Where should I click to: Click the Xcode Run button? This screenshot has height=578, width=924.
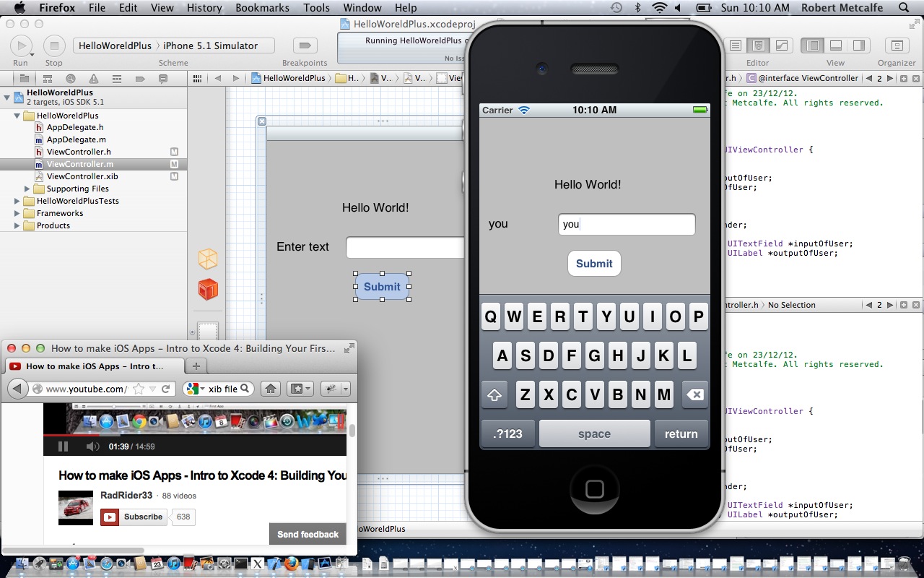point(21,46)
